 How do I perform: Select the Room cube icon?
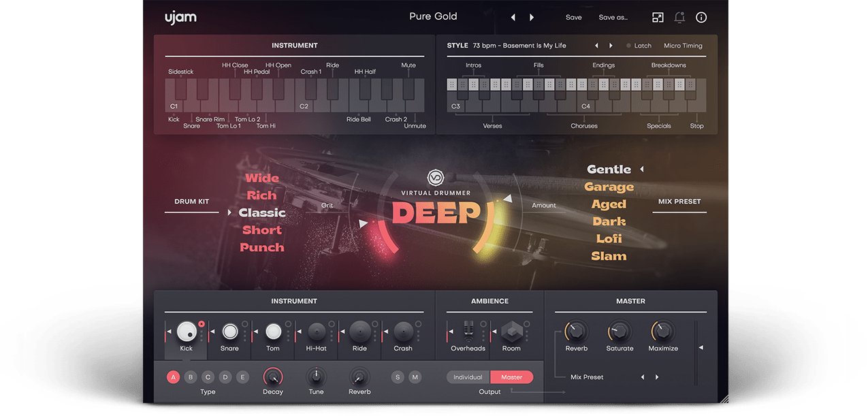[511, 332]
